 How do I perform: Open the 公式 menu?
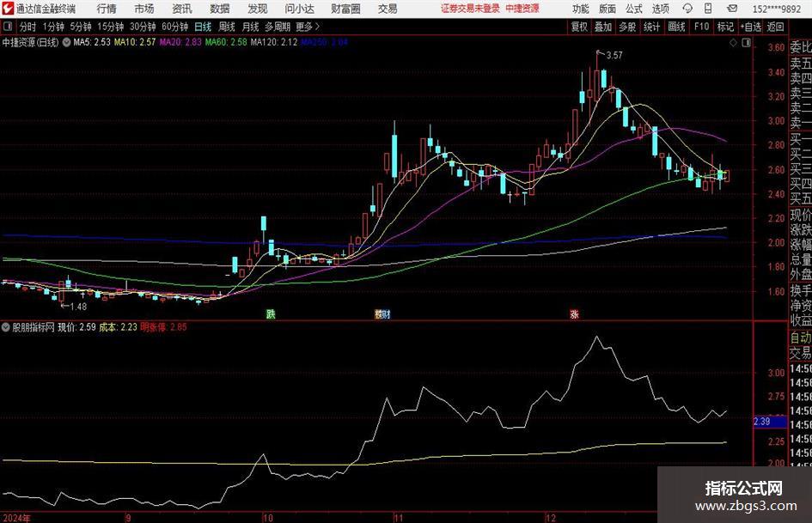coord(634,9)
